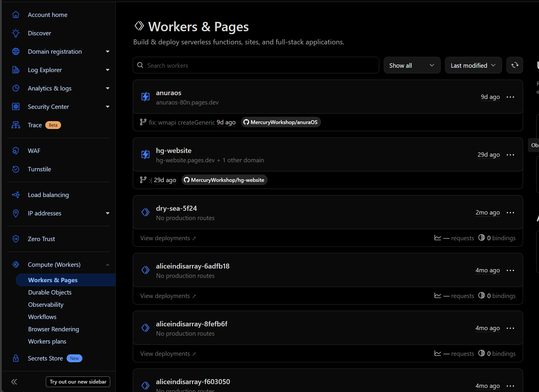Open Workers plans in the sidebar
Screen dimensions: 539x392
47,341
